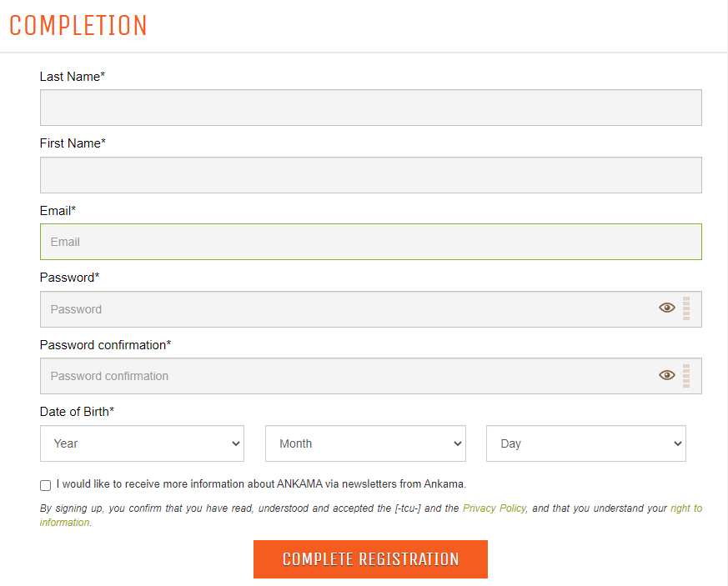The image size is (728, 586).
Task: Enable the ANKAMA newsletter checkbox
Action: coord(45,484)
